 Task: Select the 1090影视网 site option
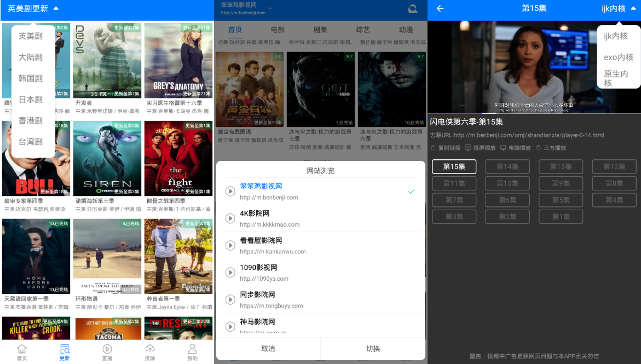[x=321, y=273]
